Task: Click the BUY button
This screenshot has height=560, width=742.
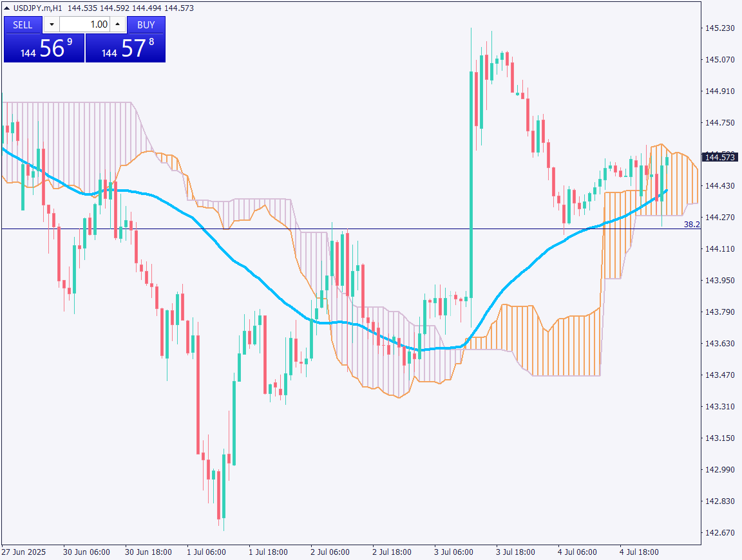Action: tap(146, 24)
